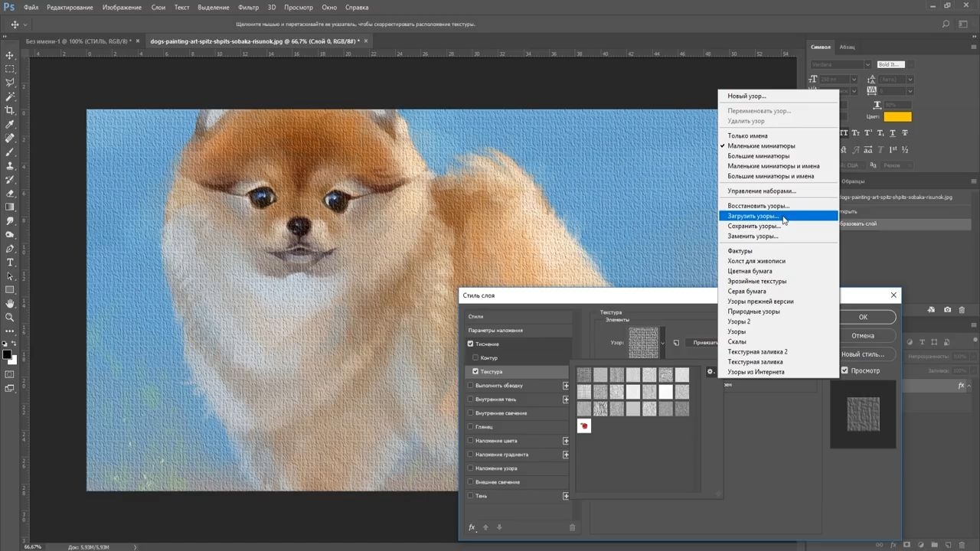Enable the Контур checkbox
The image size is (980, 551).
pos(475,357)
